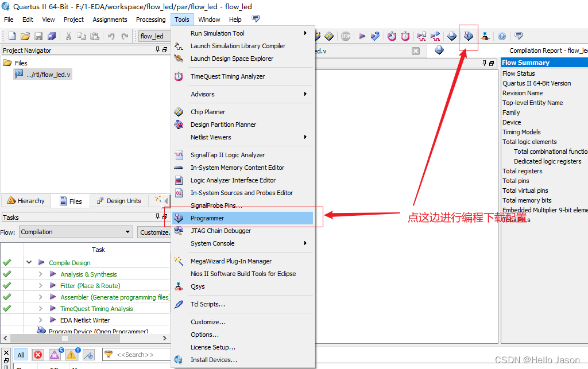Toggle the warning messages filter
Screen dimensions: 588x369
tap(71, 355)
